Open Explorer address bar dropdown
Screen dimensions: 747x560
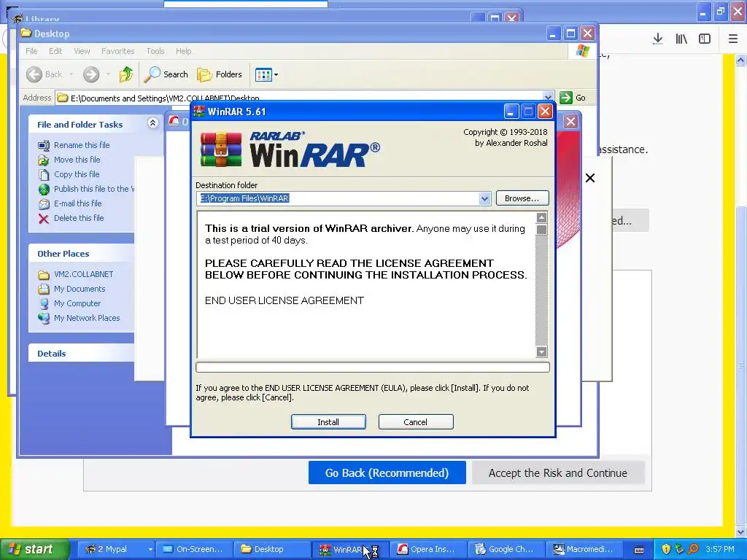[x=548, y=97]
